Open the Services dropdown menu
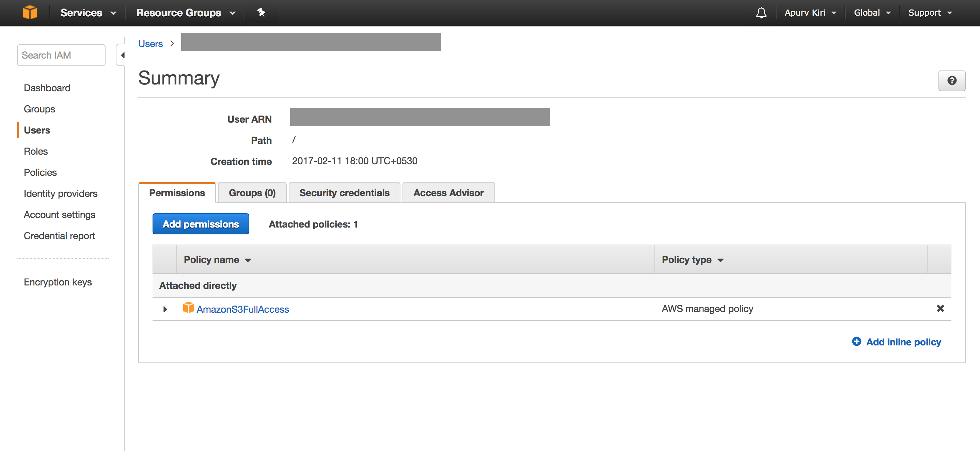The width and height of the screenshot is (980, 451). tap(88, 13)
